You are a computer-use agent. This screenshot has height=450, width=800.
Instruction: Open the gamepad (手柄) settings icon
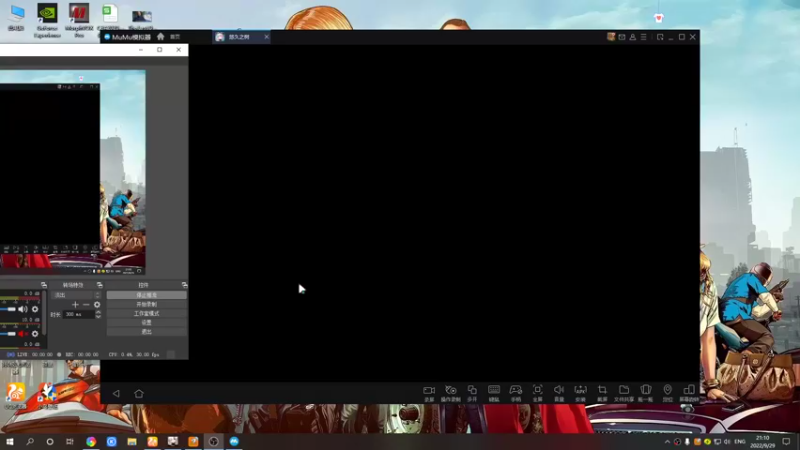tap(516, 390)
